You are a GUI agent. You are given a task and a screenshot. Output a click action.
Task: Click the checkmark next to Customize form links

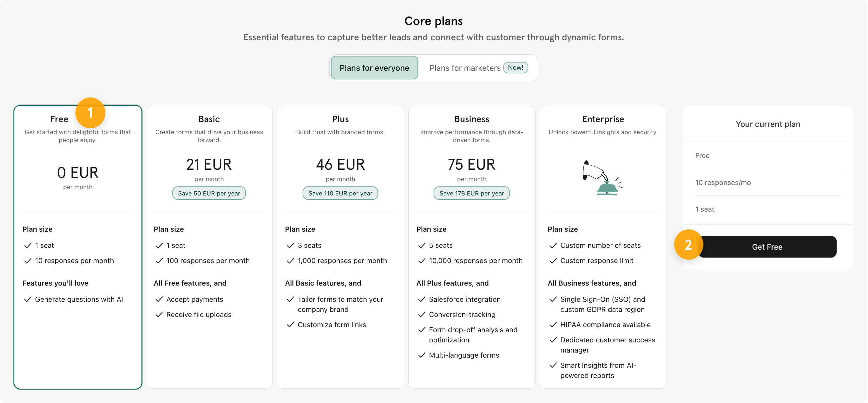pos(291,325)
